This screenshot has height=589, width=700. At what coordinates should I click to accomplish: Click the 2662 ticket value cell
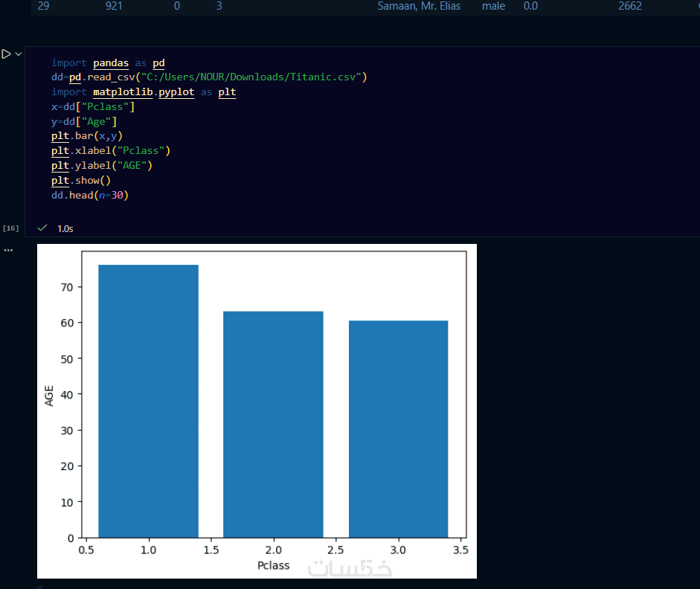(x=630, y=6)
